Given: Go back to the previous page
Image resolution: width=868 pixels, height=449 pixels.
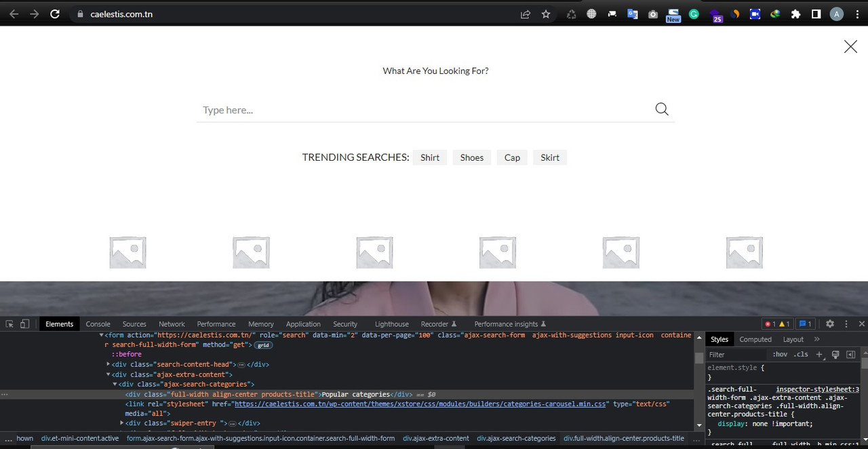Looking at the screenshot, I should tap(14, 14).
